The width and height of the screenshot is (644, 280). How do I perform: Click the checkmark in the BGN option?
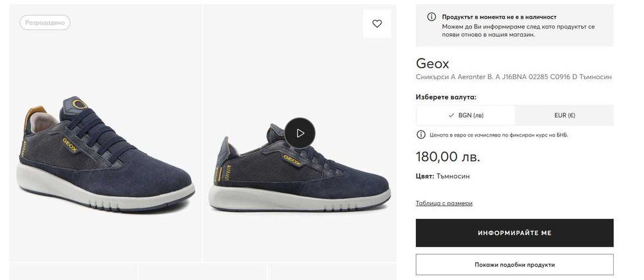point(451,115)
